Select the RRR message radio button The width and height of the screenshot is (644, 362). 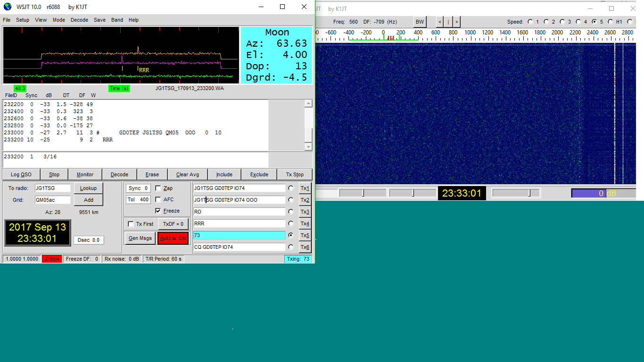tap(291, 223)
